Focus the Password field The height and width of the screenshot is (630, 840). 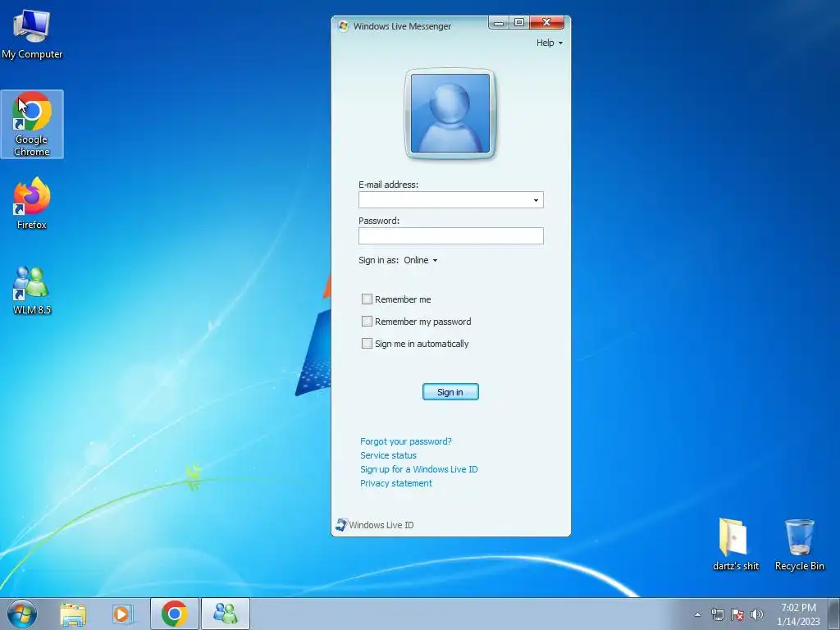[x=451, y=235]
